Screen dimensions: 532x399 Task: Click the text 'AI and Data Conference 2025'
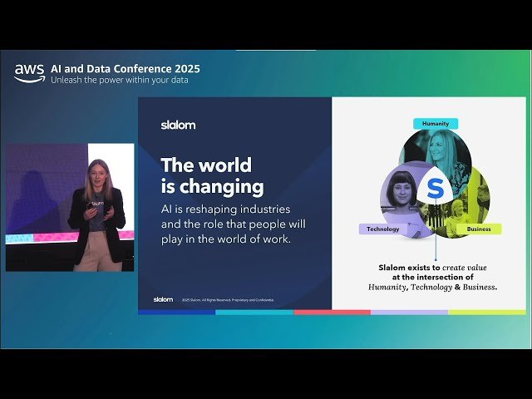point(126,68)
